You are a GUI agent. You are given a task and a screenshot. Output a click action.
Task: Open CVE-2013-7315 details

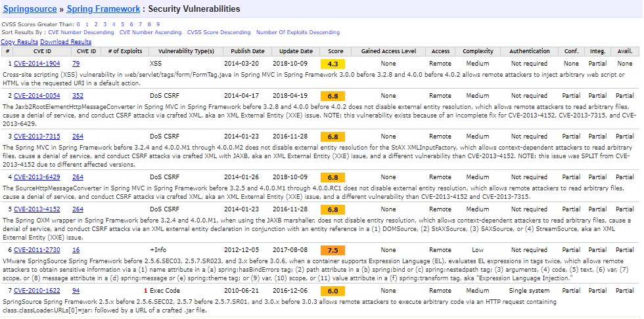point(37,136)
